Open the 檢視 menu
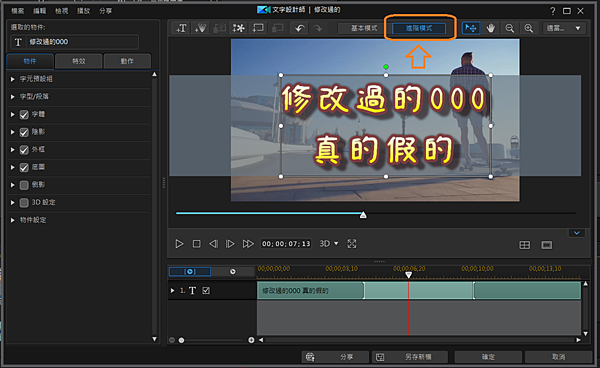This screenshot has width=600, height=368. tap(61, 11)
